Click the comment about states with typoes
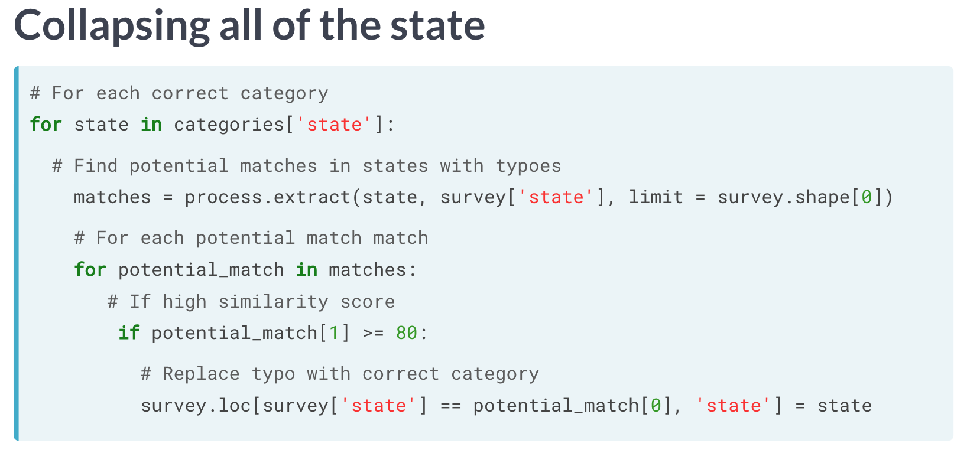Screen dimensions: 980x463 [306, 166]
